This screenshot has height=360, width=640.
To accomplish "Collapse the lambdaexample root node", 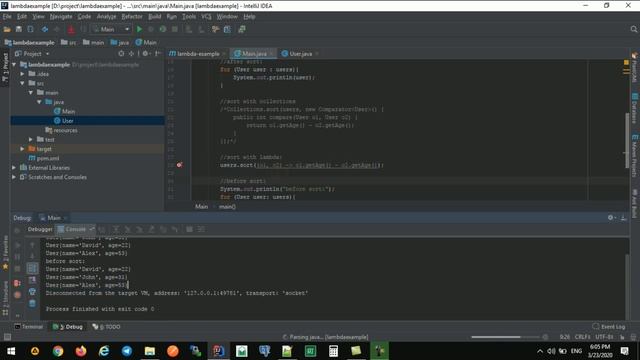I will 14,64.
